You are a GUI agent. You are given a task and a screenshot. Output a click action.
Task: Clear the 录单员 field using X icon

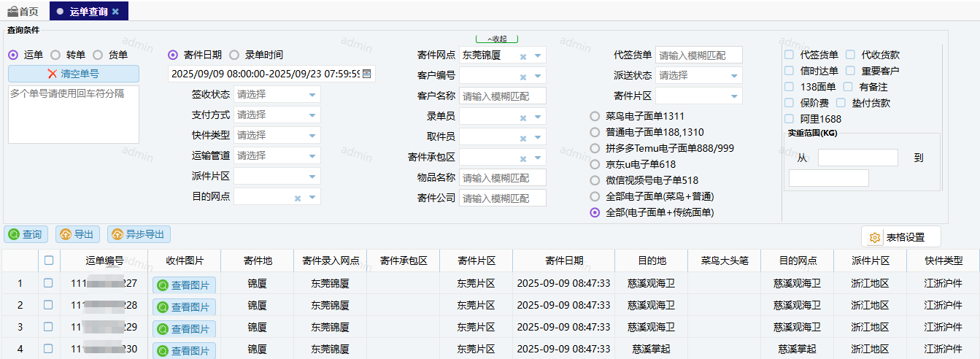pyautogui.click(x=523, y=117)
